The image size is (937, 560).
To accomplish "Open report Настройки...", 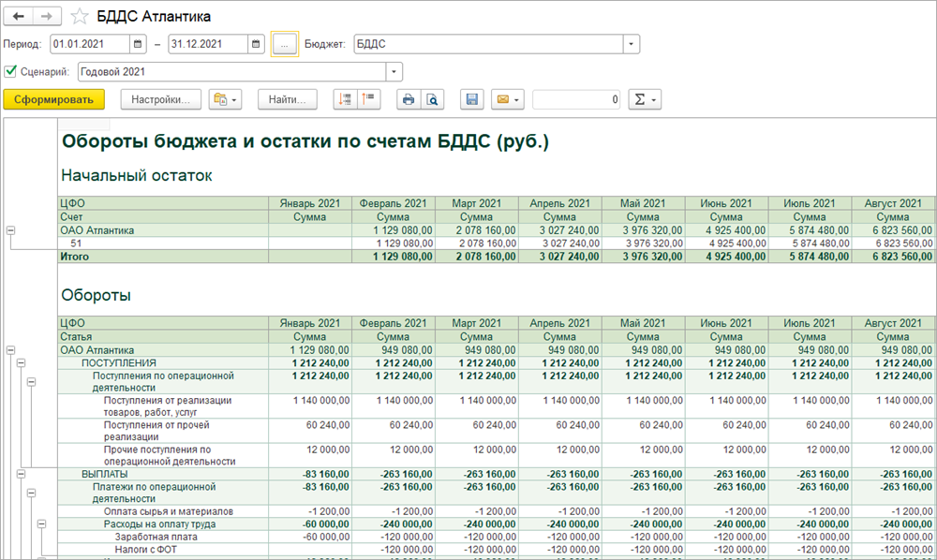I will click(160, 99).
